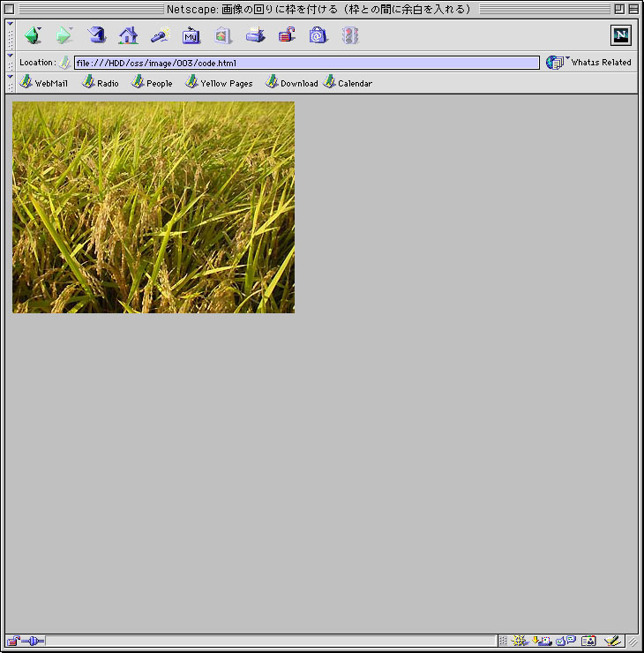
Task: Click the Forward navigation arrow
Action: coord(64,35)
